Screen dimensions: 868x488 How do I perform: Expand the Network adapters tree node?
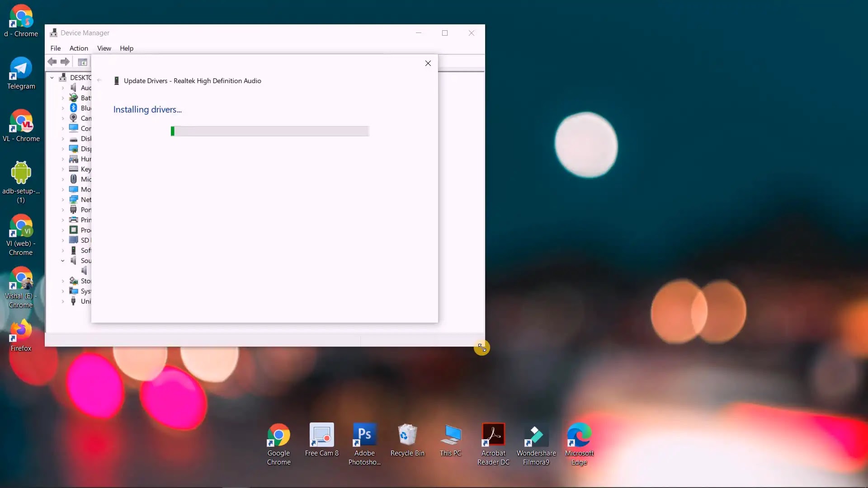coord(63,200)
